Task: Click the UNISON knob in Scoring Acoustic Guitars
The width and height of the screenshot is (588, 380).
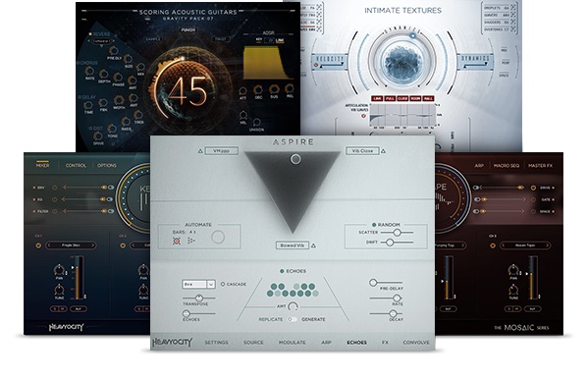Action: coord(257,123)
